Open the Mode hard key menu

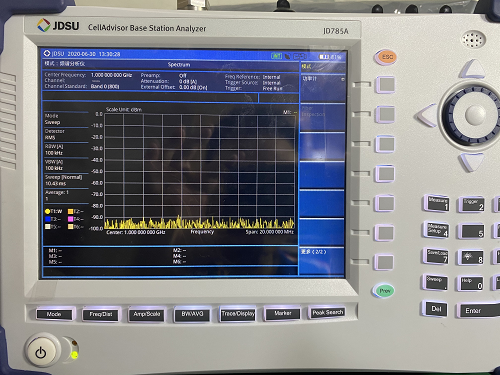54,314
